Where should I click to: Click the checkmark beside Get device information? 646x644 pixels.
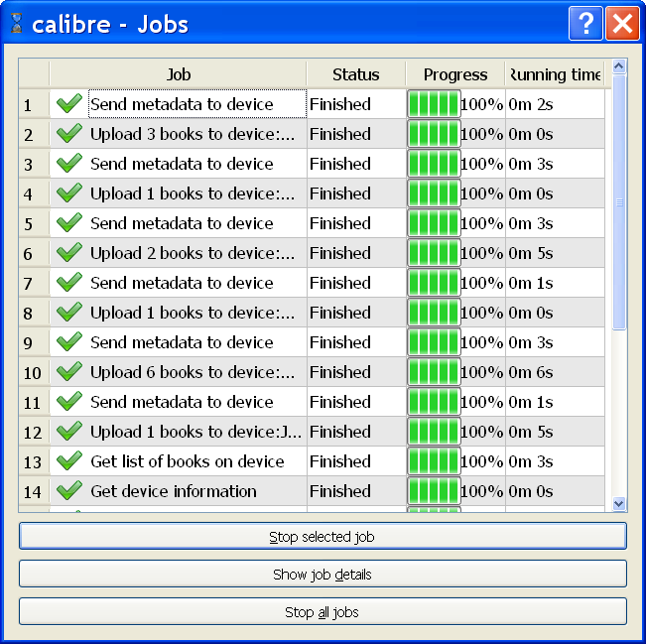pos(69,490)
